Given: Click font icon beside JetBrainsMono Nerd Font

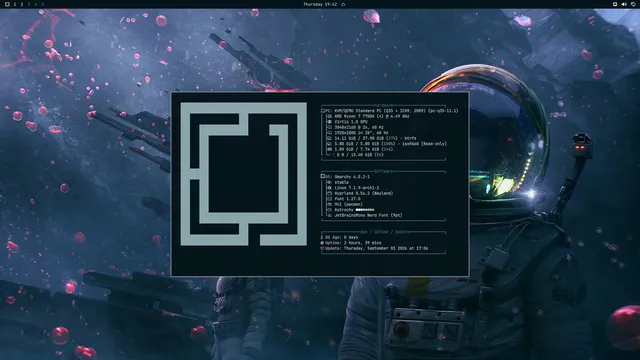Looking at the screenshot, I should [x=329, y=215].
